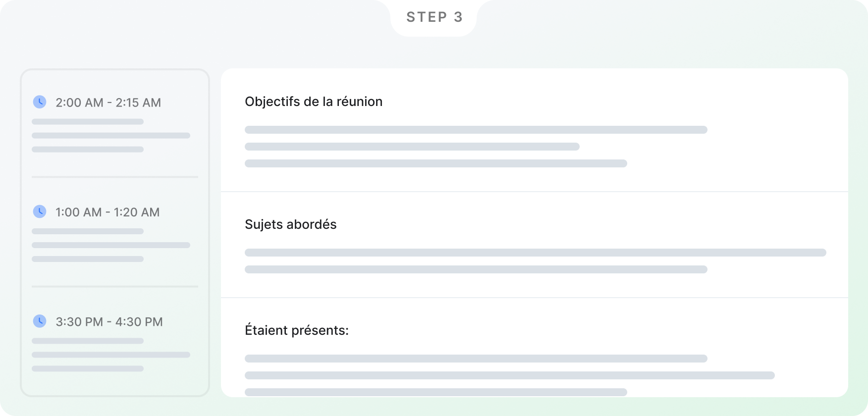The image size is (868, 416).
Task: Click the clock icon beside 1:00 AM
Action: [40, 211]
